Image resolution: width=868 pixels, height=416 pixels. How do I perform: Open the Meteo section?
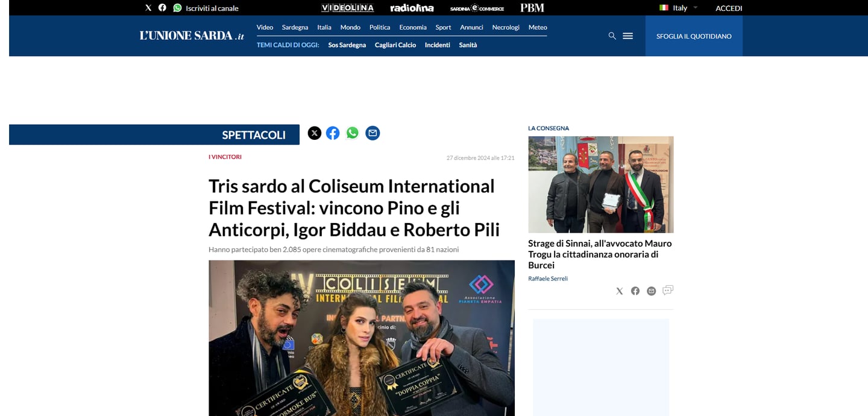point(538,27)
